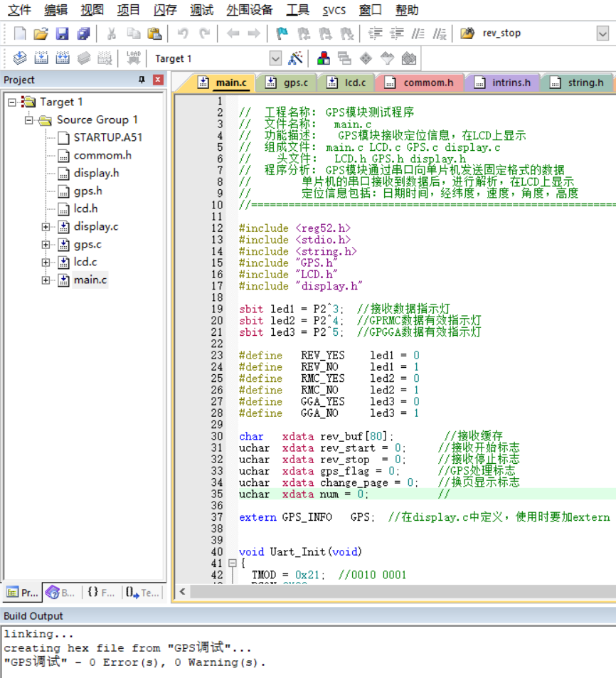Screen dimensions: 616x678
Task: Open the 编辑 menu
Action: pos(55,9)
